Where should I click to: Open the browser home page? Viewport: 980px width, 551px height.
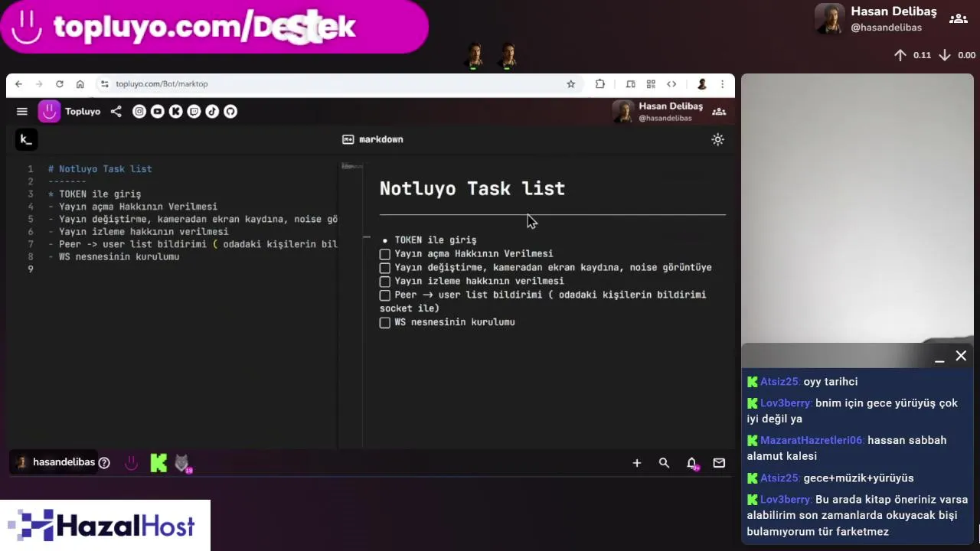[80, 84]
